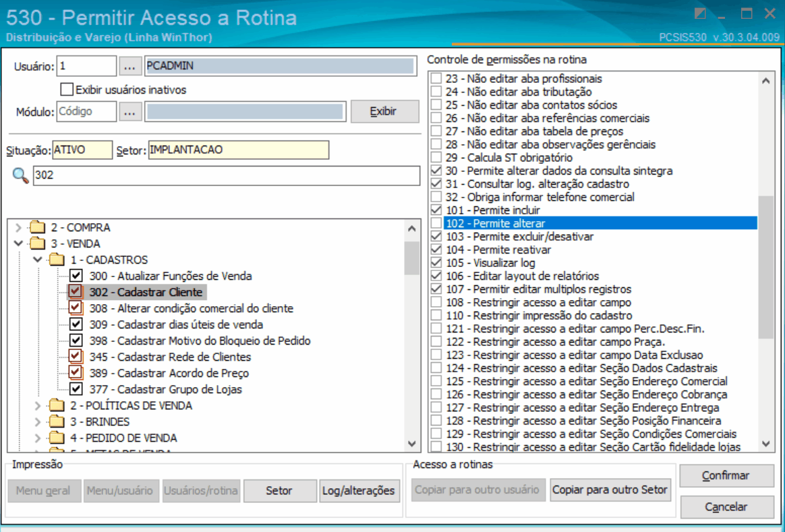
Task: Click folder icon of 4 - PEDIDO DE VENDA
Action: point(57,438)
